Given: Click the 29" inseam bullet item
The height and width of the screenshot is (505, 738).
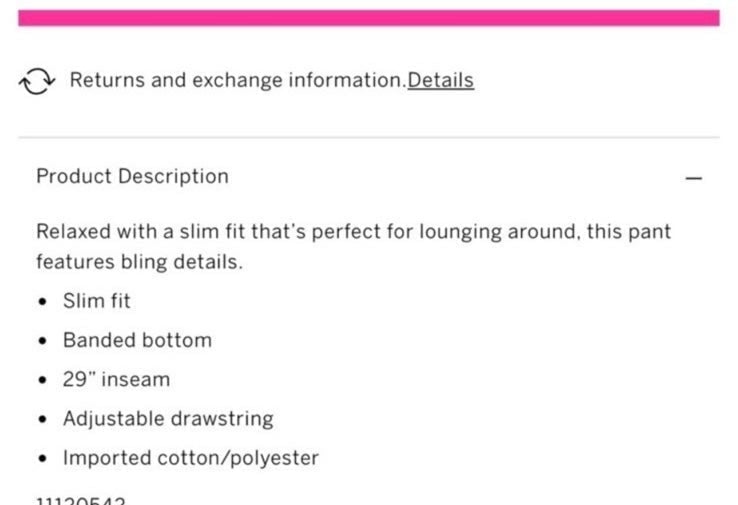Looking at the screenshot, I should point(116,379).
